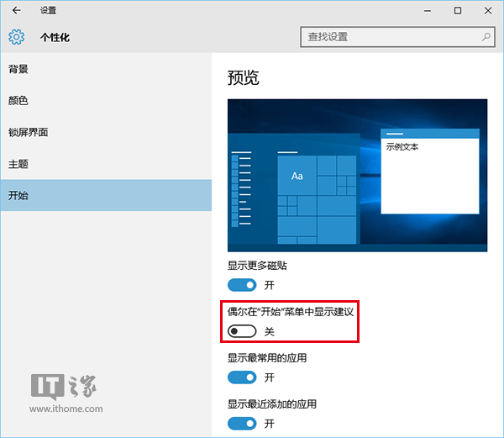The width and height of the screenshot is (504, 438).
Task: Turn off 显示更多磁贴 switch
Action: (242, 285)
